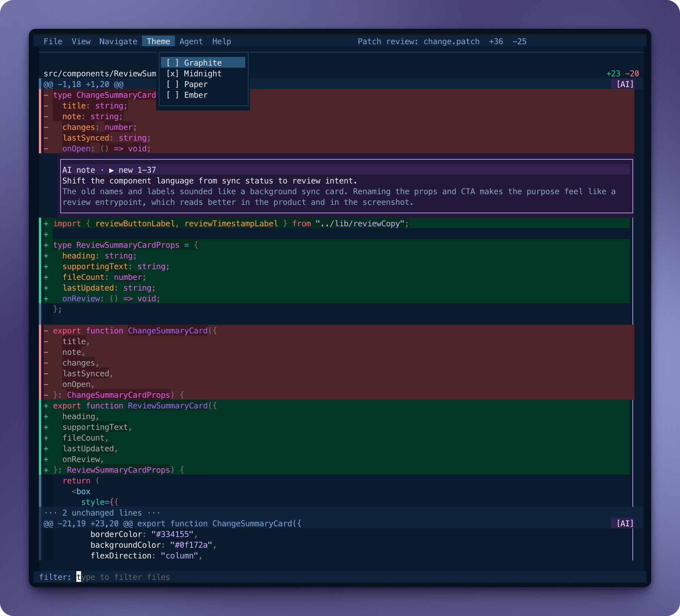Viewport: 680px width, 616px height.
Task: Click the +23 file additions counter
Action: pos(613,73)
